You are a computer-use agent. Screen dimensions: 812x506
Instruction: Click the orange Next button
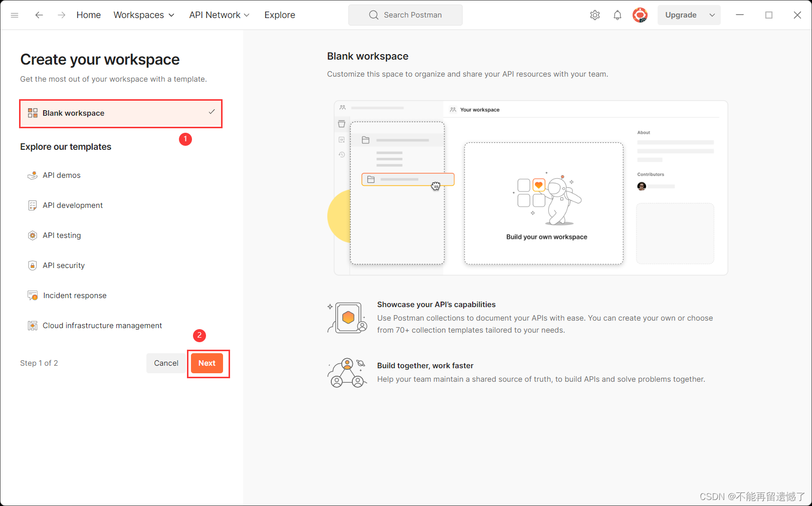[x=207, y=363]
